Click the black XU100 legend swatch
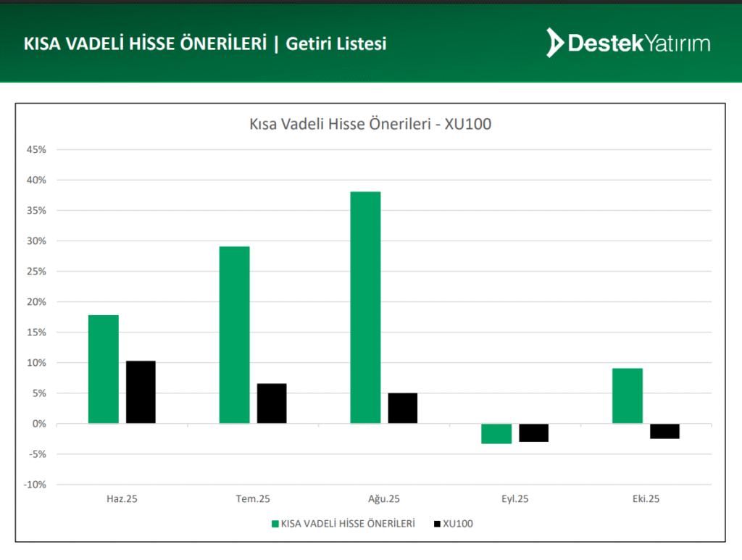Viewport: 742px width, 560px height. (436, 523)
